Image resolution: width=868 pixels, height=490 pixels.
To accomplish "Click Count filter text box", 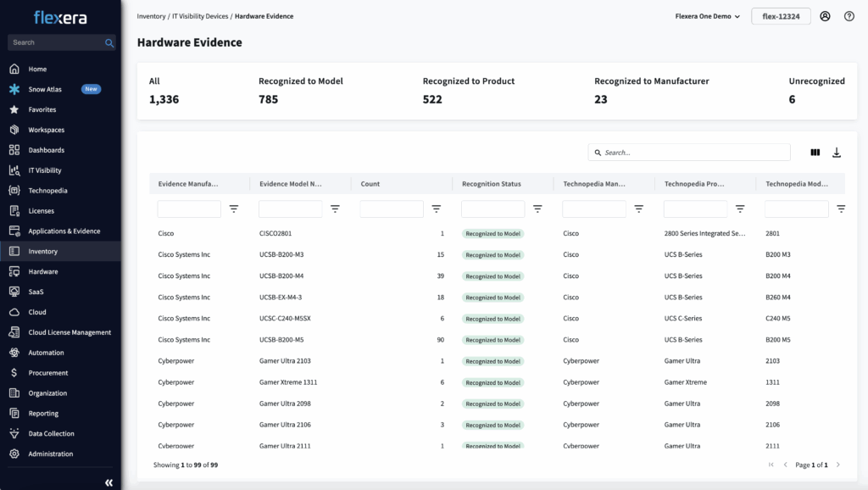I will tap(392, 209).
